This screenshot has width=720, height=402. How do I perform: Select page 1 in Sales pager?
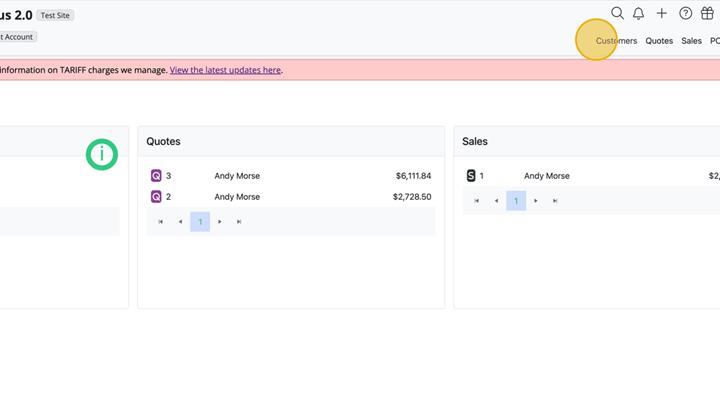(x=516, y=201)
